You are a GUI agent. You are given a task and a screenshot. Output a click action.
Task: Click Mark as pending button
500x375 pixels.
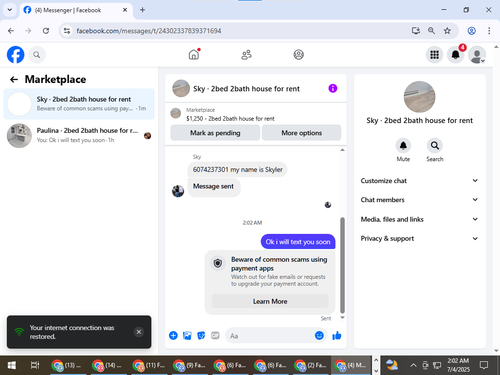tap(215, 133)
